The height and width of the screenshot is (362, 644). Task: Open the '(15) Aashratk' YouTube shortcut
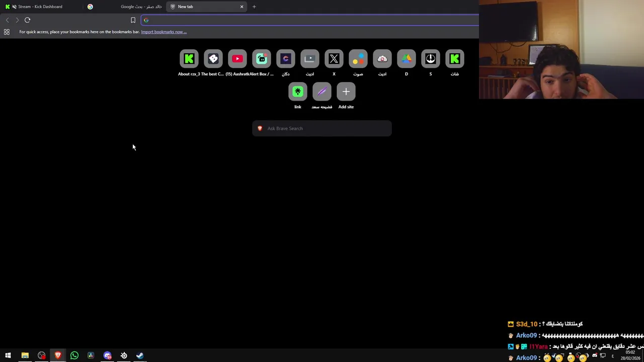click(237, 59)
